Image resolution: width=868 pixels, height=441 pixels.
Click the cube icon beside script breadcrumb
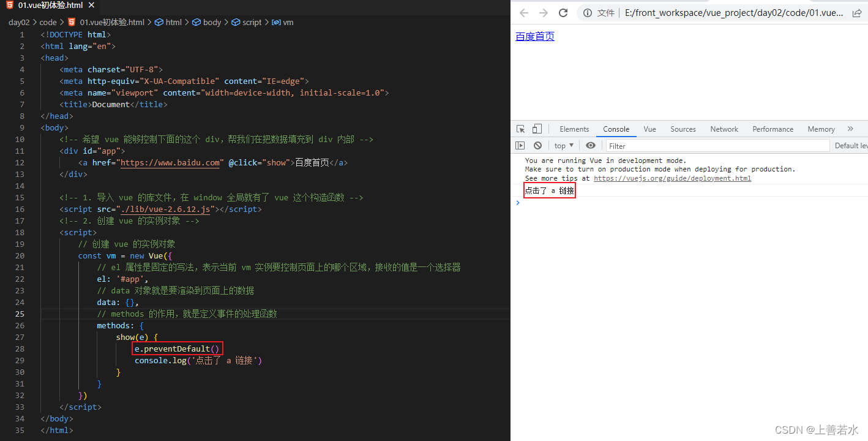click(x=236, y=22)
